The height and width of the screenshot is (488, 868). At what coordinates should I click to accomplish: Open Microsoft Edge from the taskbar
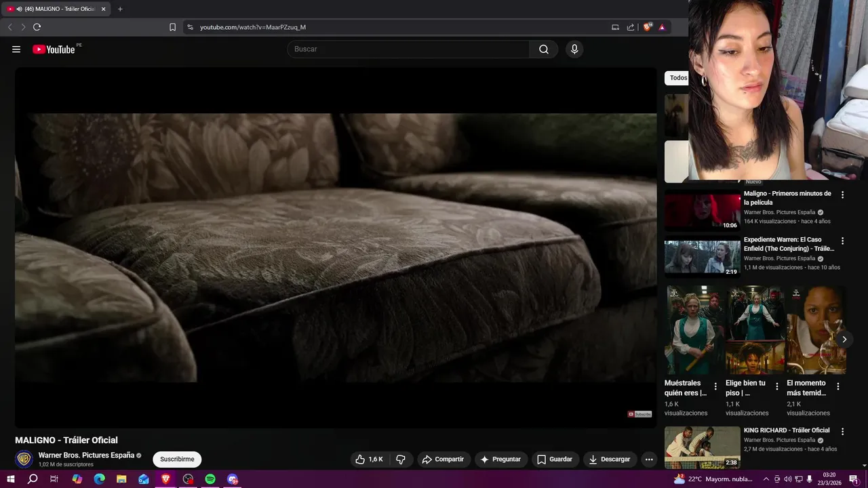pyautogui.click(x=99, y=479)
